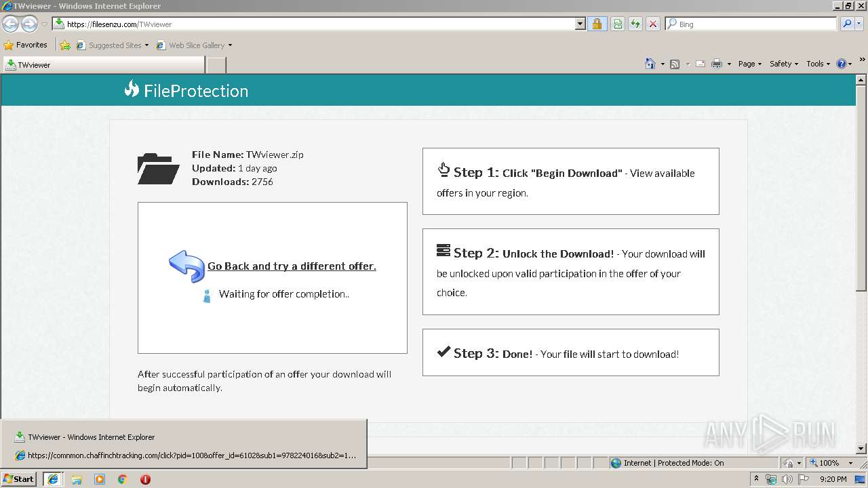The width and height of the screenshot is (868, 488).
Task: Open a new blank tab
Action: [x=216, y=65]
